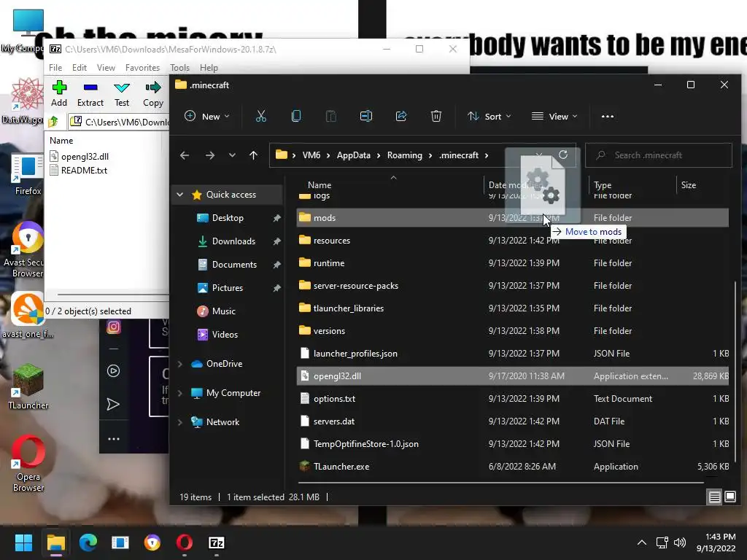Open the TLauncher desktop shortcut
The width and height of the screenshot is (747, 560).
point(28,386)
